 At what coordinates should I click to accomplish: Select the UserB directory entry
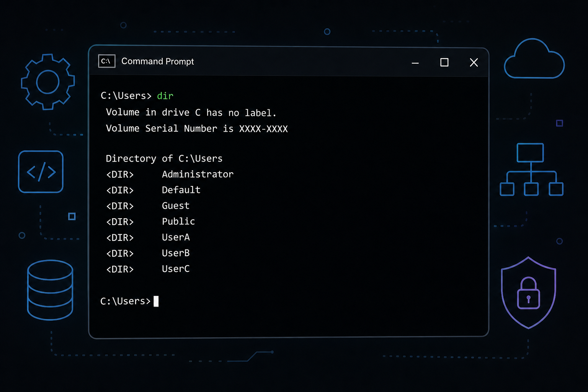148,253
